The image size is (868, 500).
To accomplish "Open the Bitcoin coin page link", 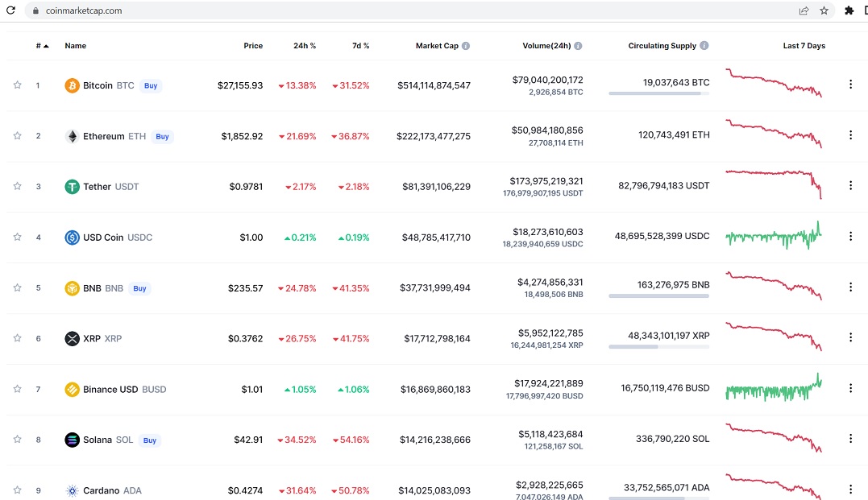I will 98,85.
